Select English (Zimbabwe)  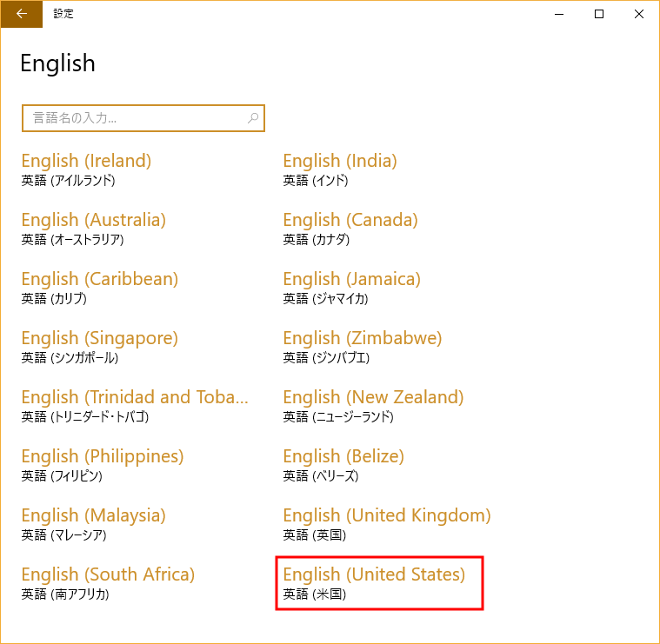tap(363, 347)
